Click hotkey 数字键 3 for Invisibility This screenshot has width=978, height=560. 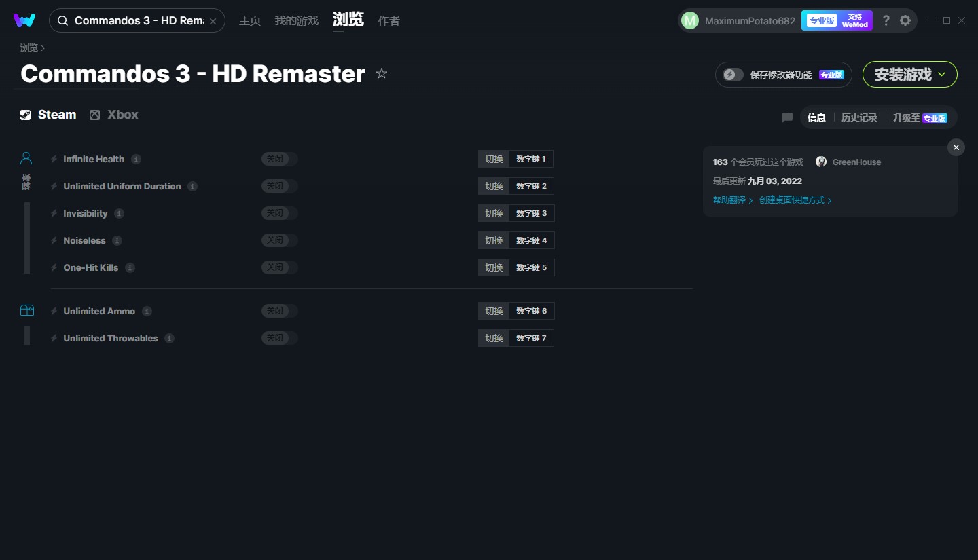click(x=531, y=213)
